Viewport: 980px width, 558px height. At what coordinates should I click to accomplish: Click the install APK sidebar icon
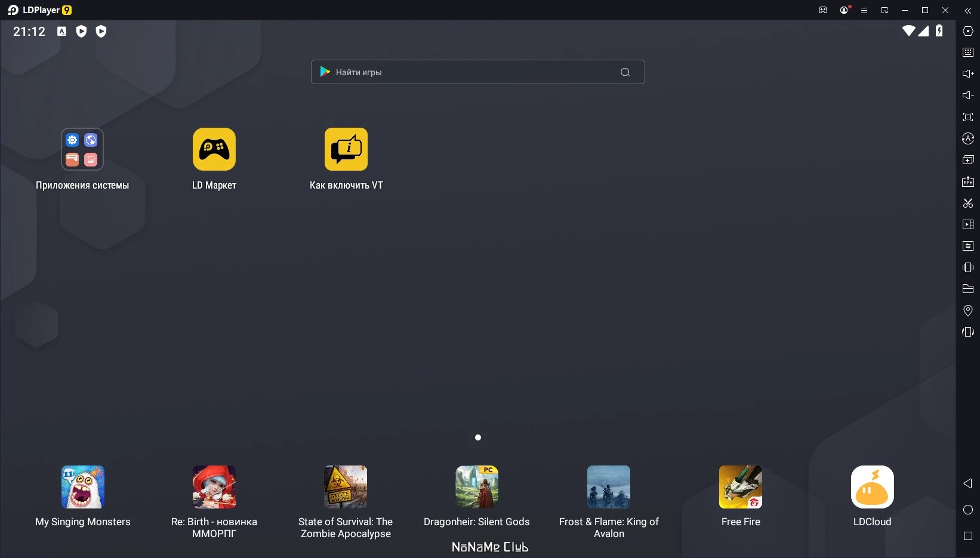pos(968,181)
